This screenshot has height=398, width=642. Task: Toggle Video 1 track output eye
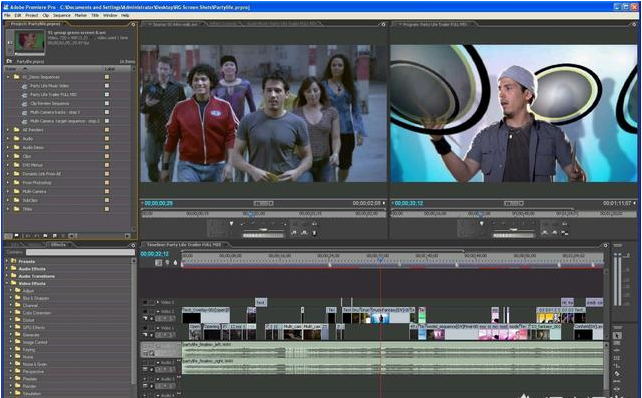coord(145,328)
